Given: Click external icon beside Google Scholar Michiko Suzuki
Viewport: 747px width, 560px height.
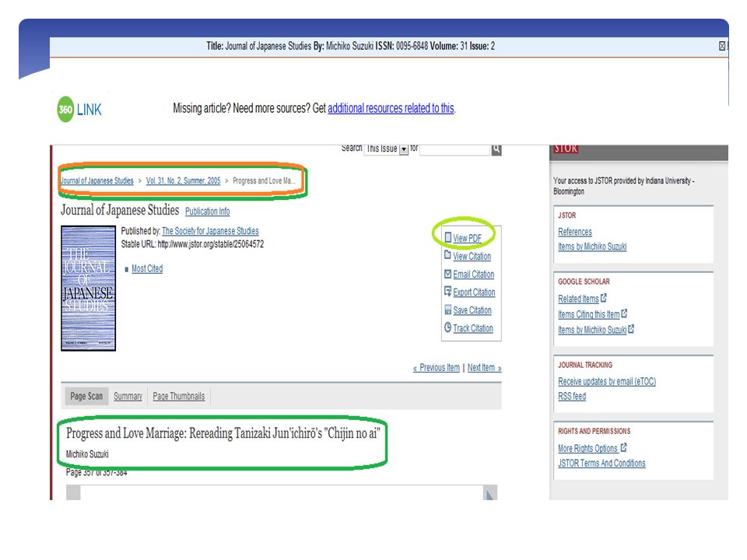Looking at the screenshot, I should point(631,328).
